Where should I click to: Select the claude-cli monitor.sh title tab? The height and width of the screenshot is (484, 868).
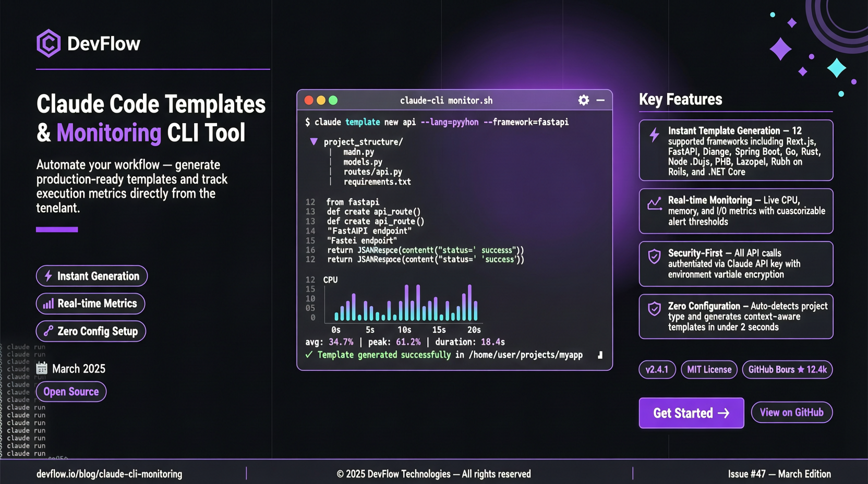[446, 100]
